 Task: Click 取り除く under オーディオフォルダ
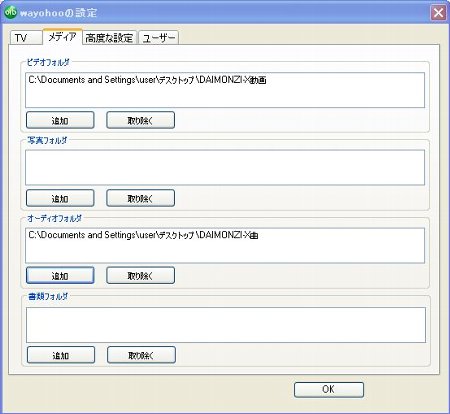click(140, 275)
